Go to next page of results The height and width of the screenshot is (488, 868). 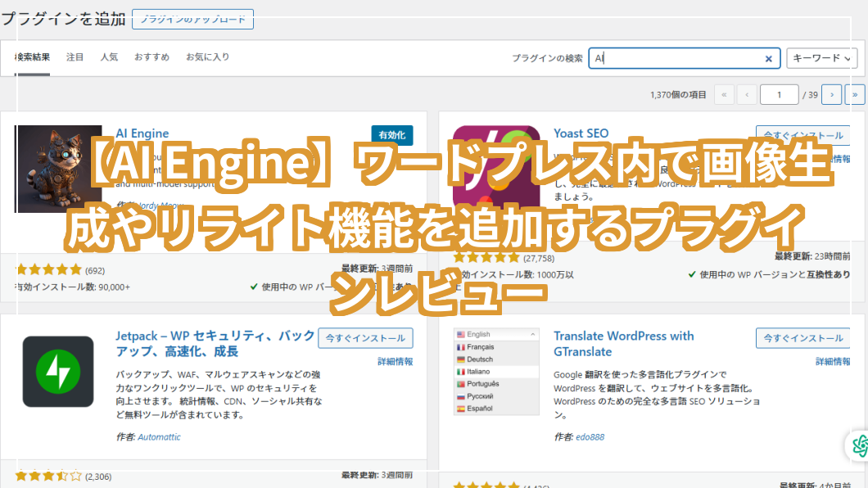(831, 95)
